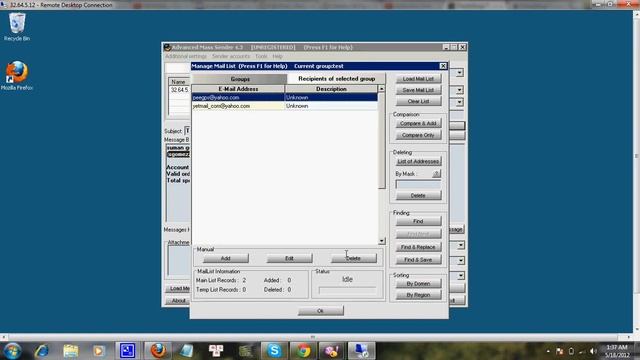
Task: Sort list By Region
Action: point(418,295)
